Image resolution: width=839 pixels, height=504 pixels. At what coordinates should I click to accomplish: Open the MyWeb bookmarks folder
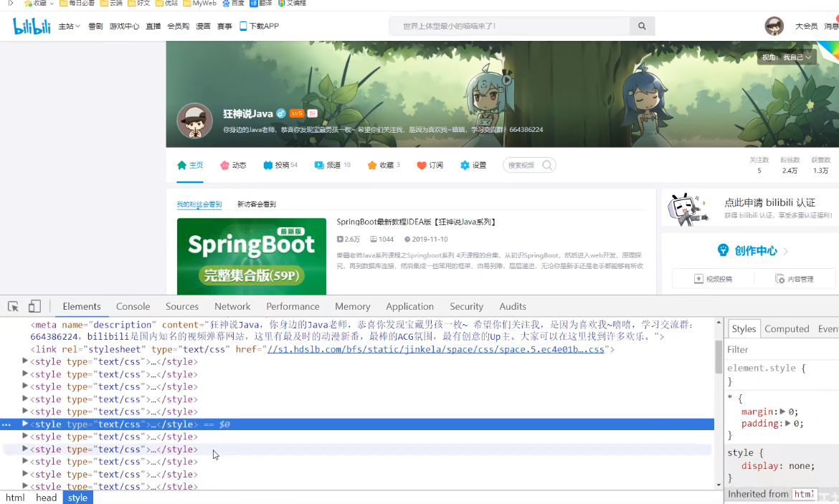coord(199,3)
